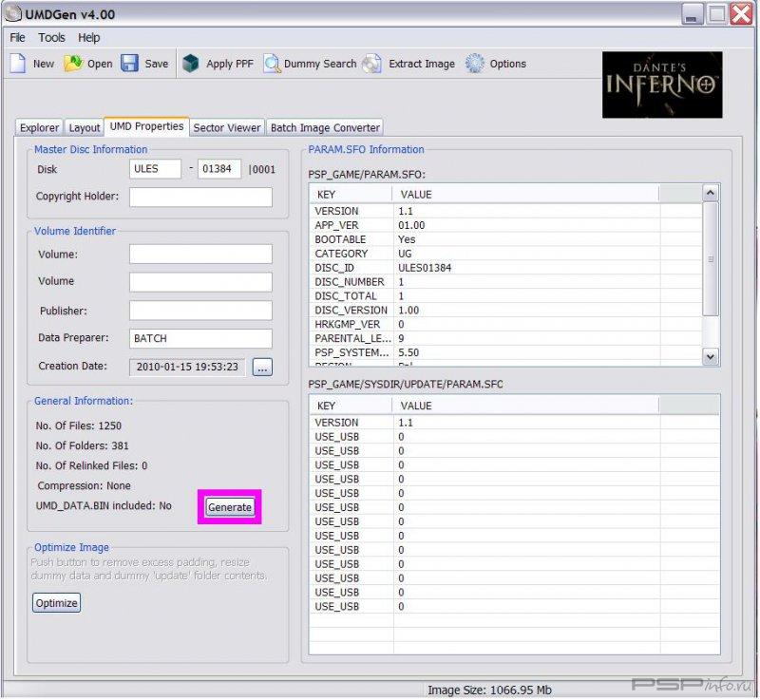The image size is (760, 700).
Task: Open the File menu
Action: pos(18,38)
